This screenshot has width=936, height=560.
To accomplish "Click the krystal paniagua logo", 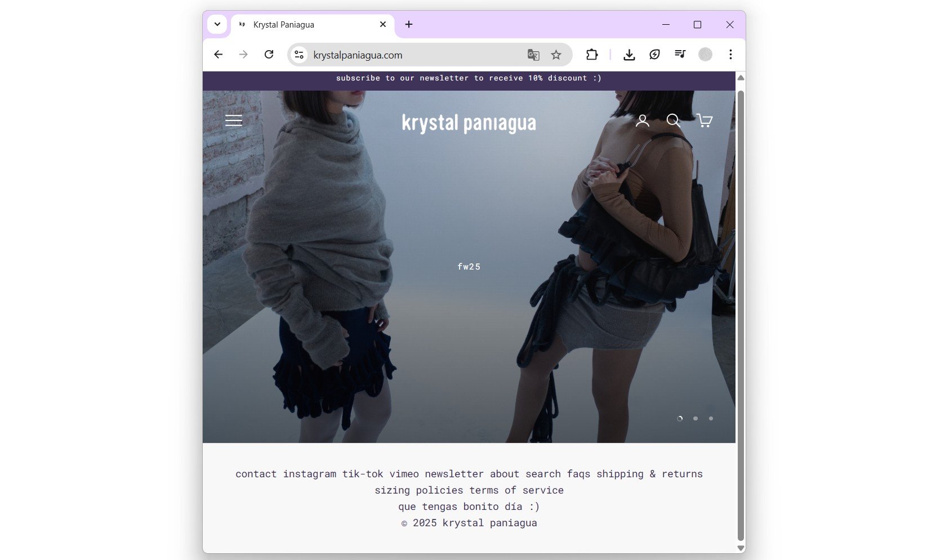I will point(469,123).
